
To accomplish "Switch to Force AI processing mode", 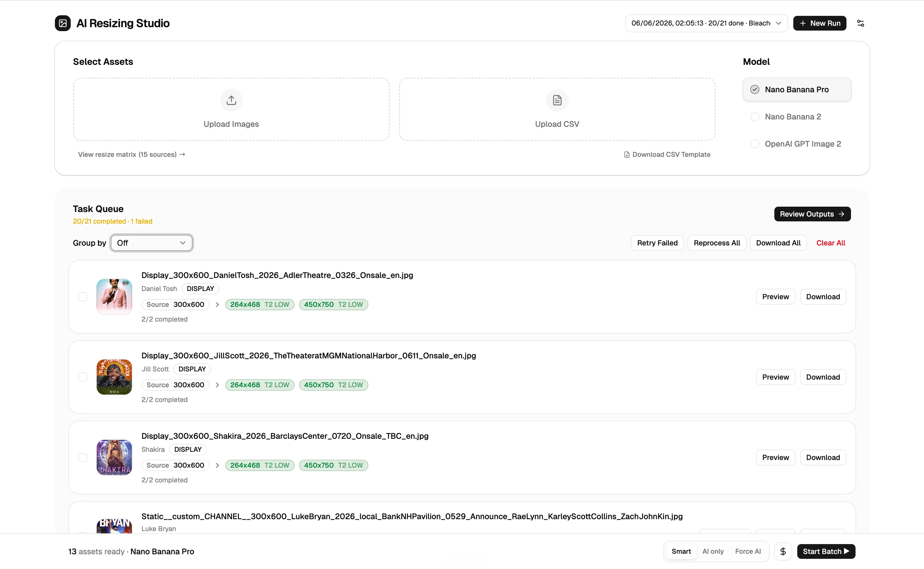I will click(x=748, y=551).
